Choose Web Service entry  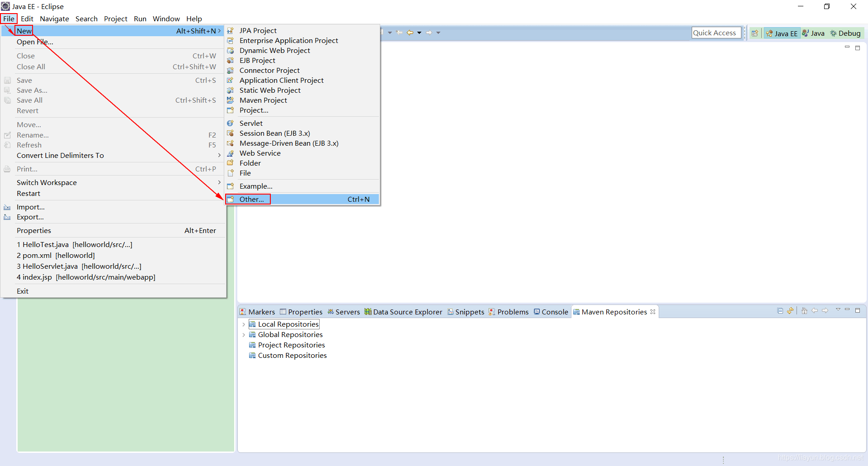tap(302, 153)
